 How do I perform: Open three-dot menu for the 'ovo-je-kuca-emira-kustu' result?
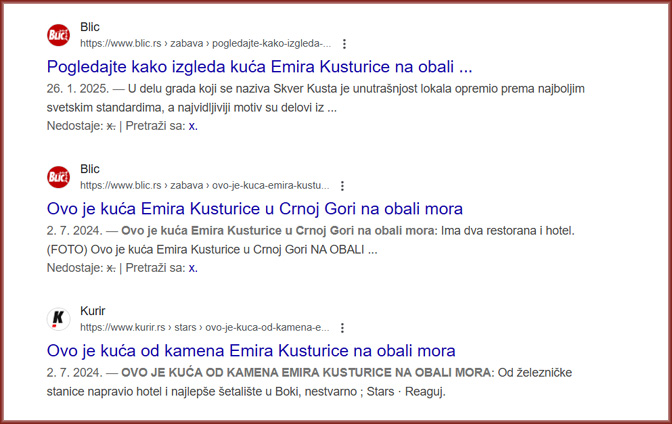point(343,186)
